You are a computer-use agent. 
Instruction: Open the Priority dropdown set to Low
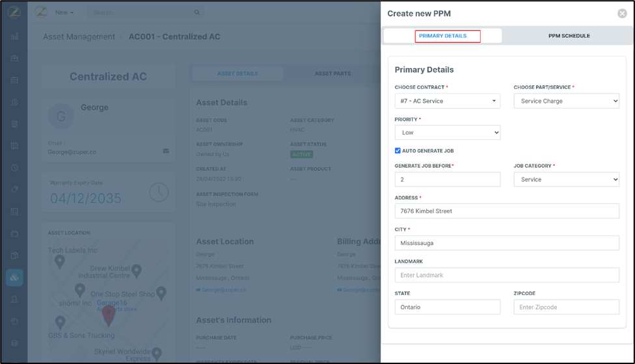click(448, 133)
